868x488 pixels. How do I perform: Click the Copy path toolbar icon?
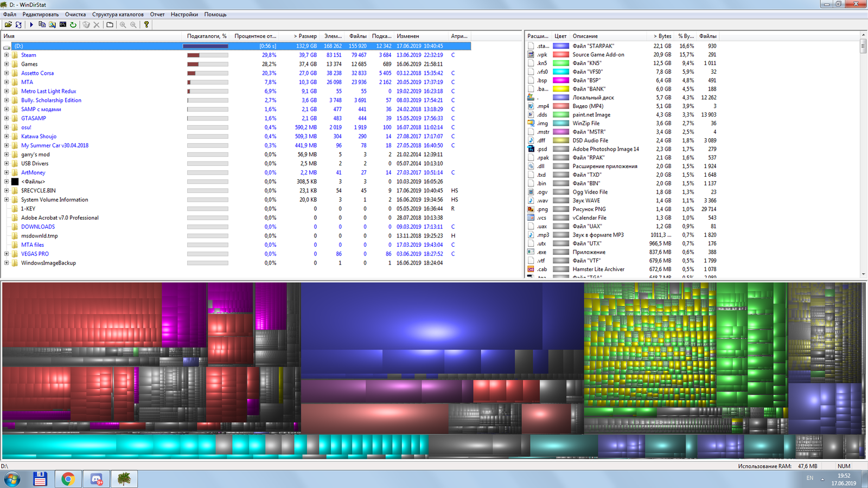tap(42, 24)
